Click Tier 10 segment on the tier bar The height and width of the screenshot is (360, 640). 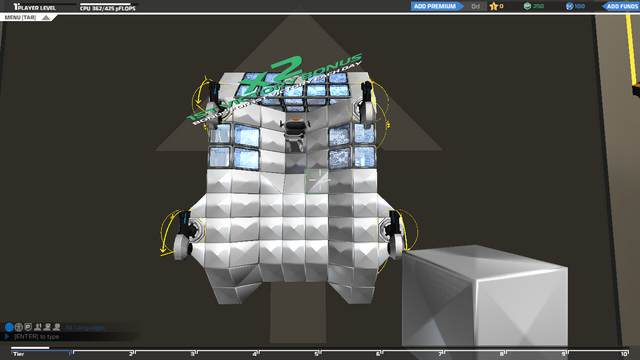click(x=598, y=353)
